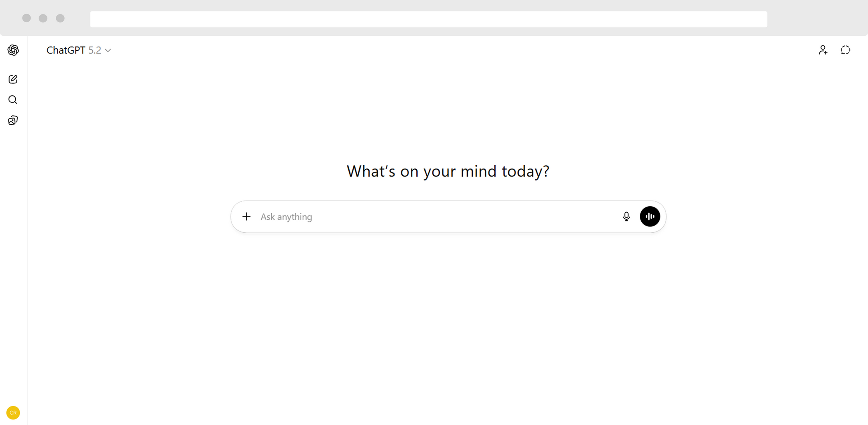Attach a file using the plus icon

[x=246, y=216]
